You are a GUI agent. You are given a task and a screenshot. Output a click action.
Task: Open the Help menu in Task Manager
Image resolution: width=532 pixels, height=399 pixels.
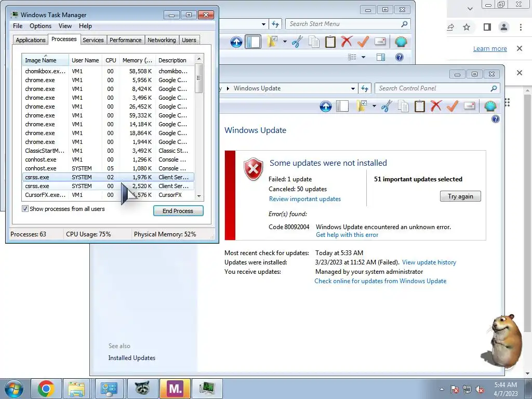[85, 26]
